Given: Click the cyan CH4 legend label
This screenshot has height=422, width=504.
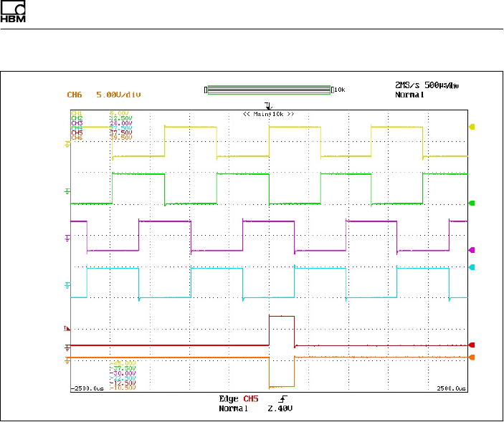Looking at the screenshot, I should [77, 128].
